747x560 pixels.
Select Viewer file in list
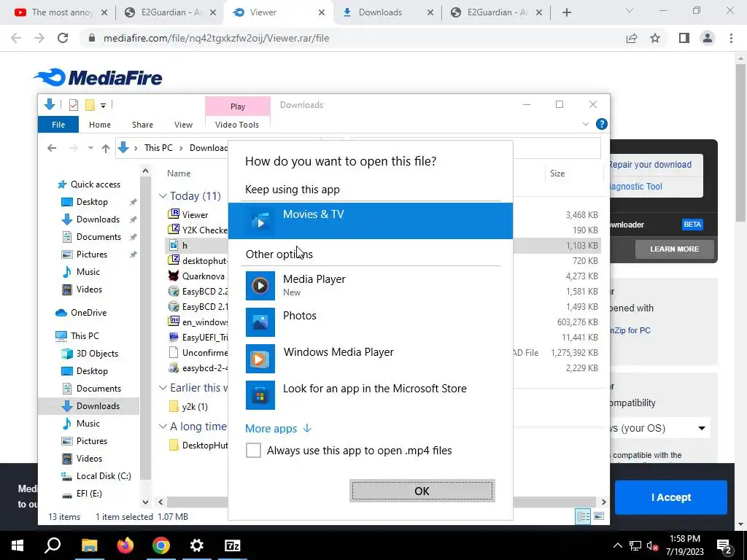[195, 215]
